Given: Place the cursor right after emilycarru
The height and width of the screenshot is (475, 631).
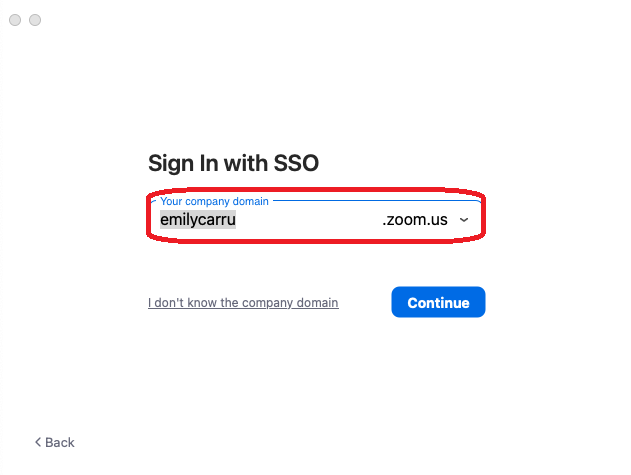Looking at the screenshot, I should coord(236,220).
